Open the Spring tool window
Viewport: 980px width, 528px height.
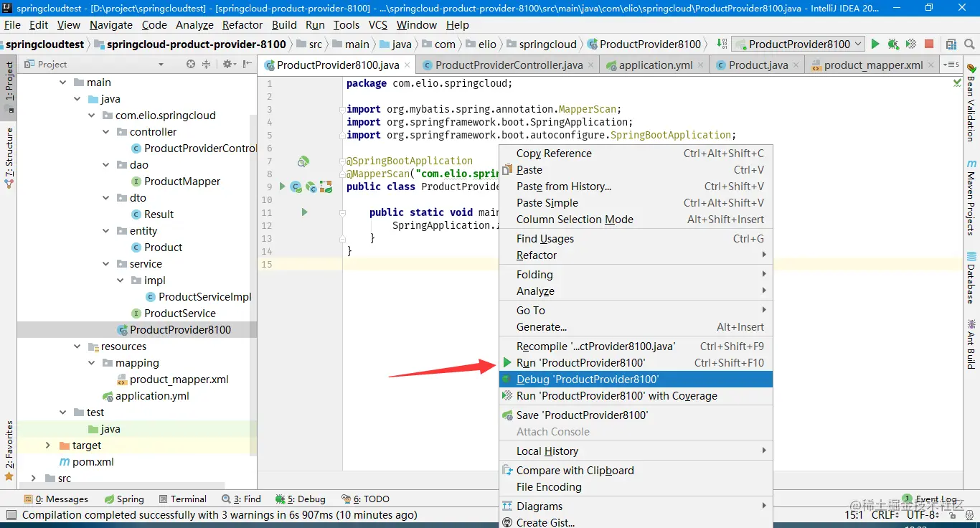click(124, 499)
